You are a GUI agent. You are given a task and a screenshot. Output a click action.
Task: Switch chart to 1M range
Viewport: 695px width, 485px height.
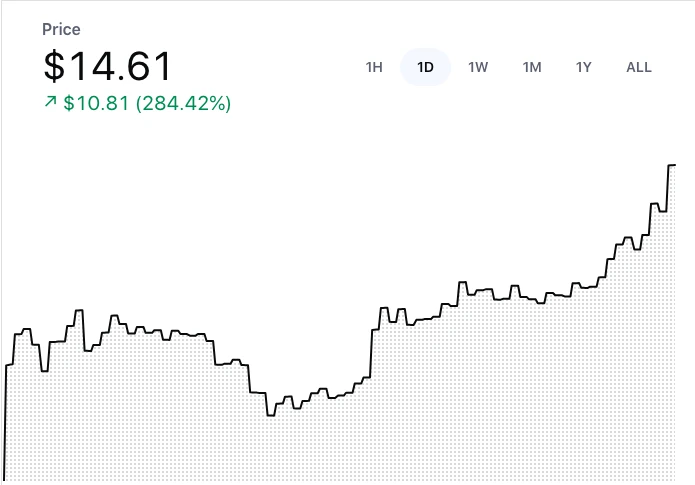[532, 67]
